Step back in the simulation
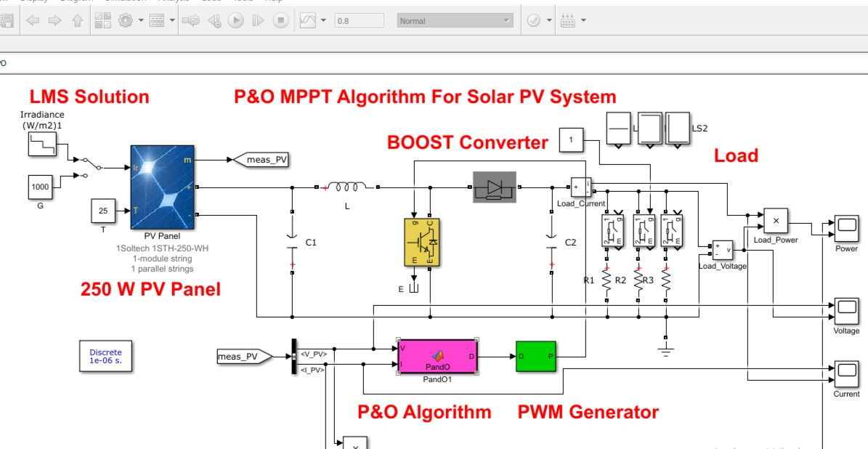The height and width of the screenshot is (449, 868). pos(215,20)
